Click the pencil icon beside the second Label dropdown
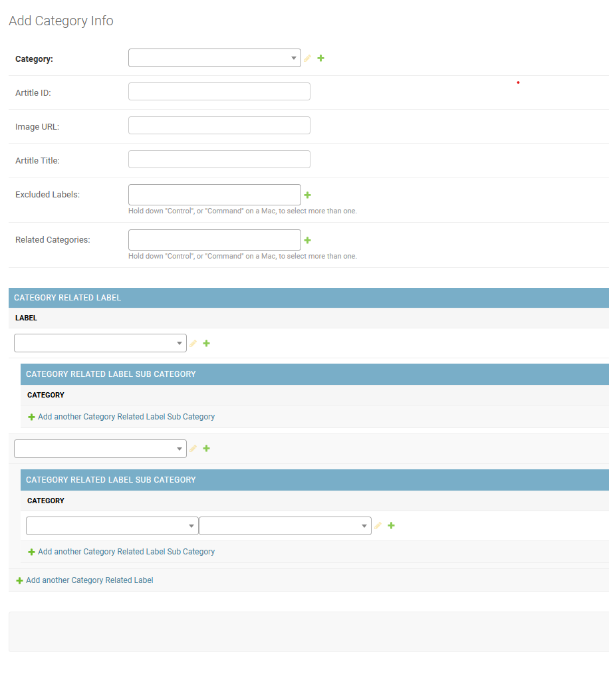This screenshot has height=700, width=609. tap(193, 448)
